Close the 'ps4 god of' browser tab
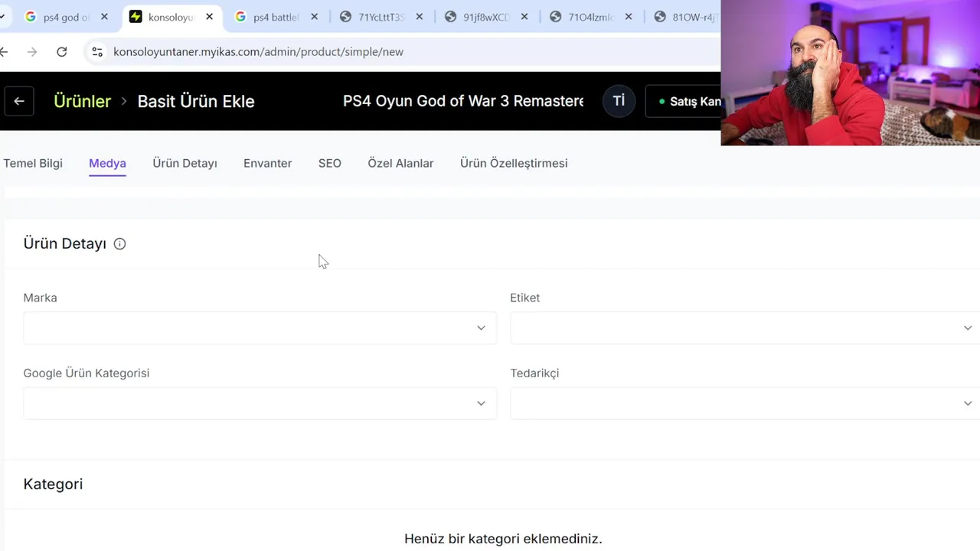This screenshot has width=980, height=551. (x=105, y=17)
